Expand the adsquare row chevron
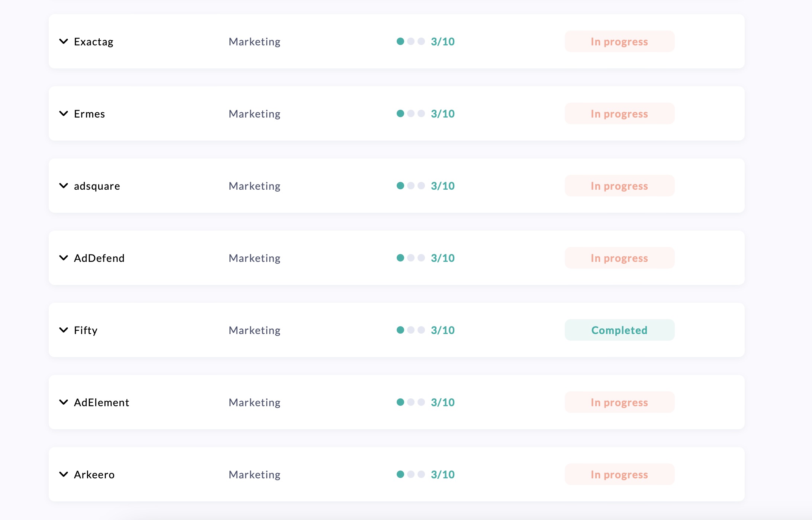Image resolution: width=812 pixels, height=520 pixels. tap(64, 186)
